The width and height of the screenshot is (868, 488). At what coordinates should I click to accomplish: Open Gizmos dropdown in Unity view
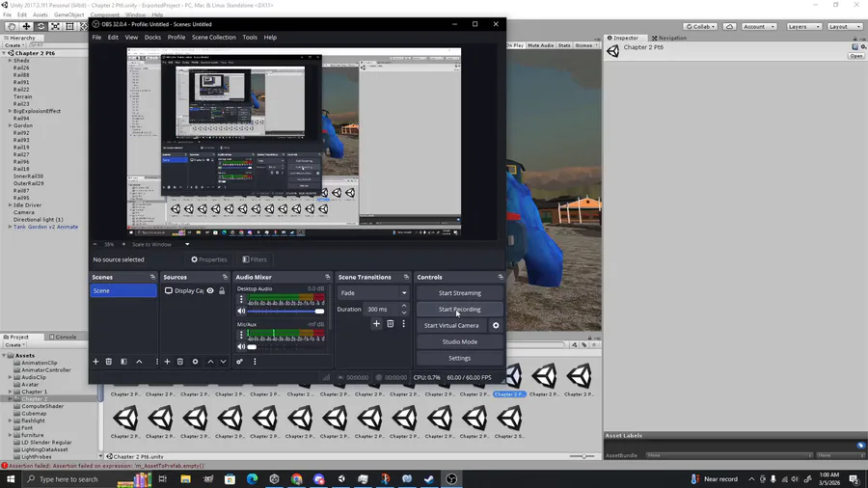[585, 45]
